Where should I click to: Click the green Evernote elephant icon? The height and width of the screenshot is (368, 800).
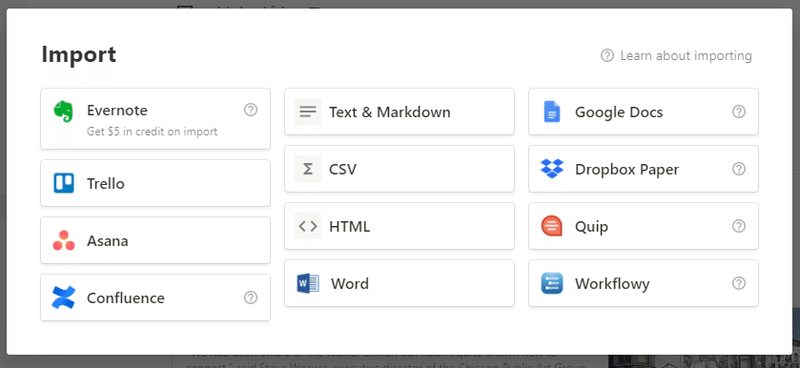click(64, 112)
